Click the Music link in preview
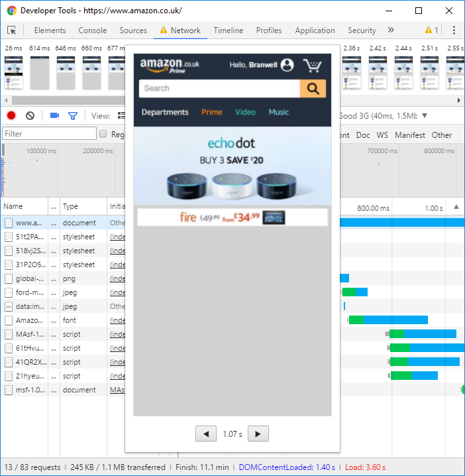Image resolution: width=465 pixels, height=476 pixels. click(x=278, y=112)
